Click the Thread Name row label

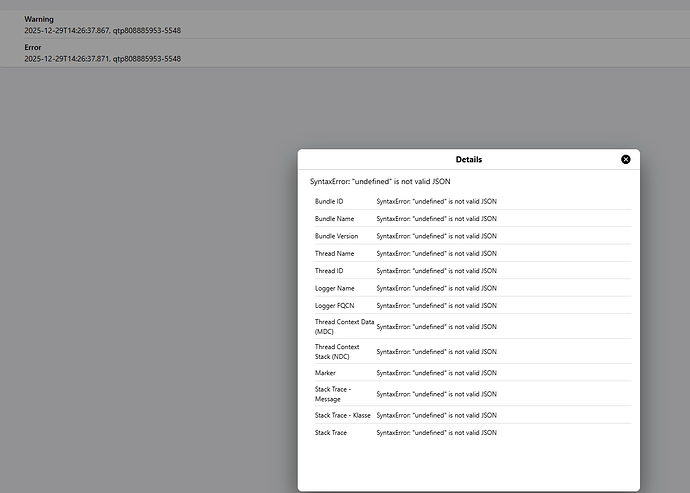coord(335,253)
